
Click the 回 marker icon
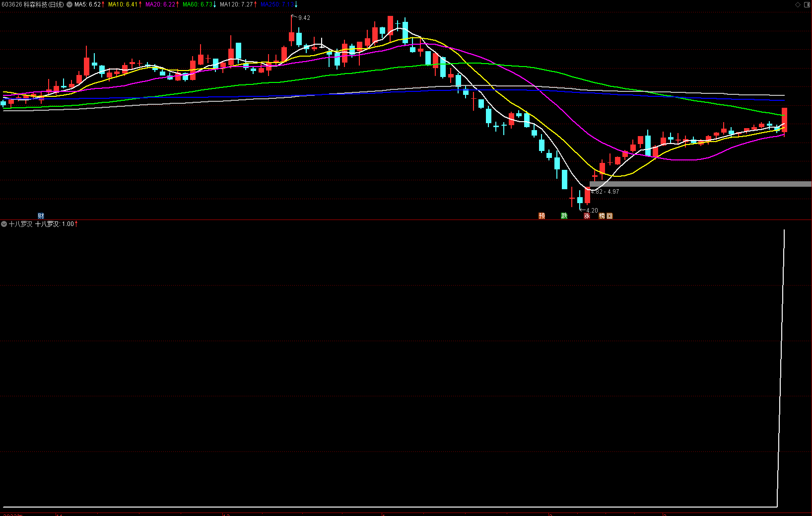610,216
